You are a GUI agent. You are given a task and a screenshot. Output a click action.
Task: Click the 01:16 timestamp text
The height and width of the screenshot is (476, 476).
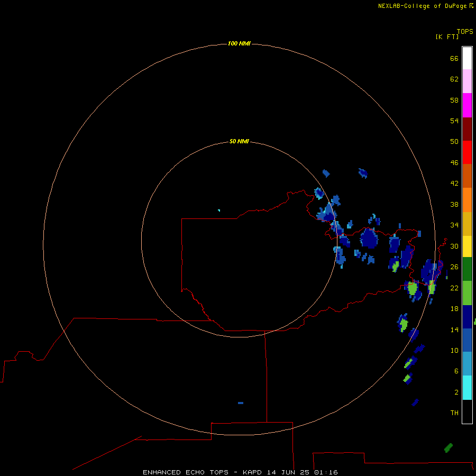coord(326,472)
